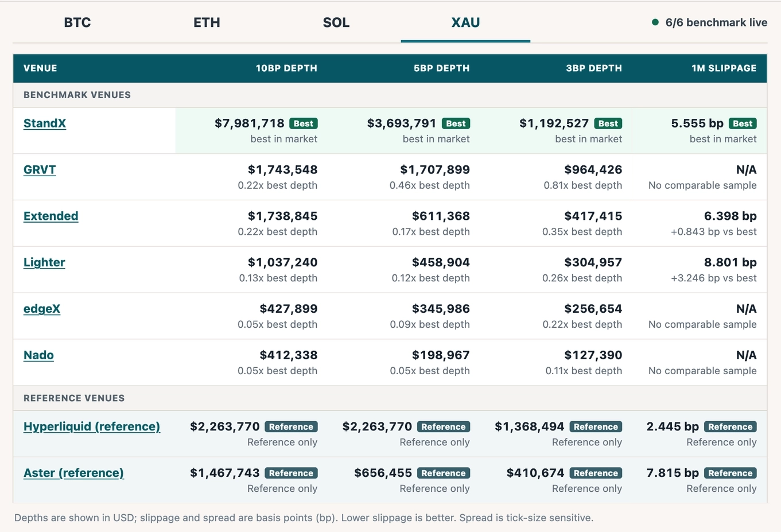Select the "$458,904" Lighter depth value

pos(441,262)
